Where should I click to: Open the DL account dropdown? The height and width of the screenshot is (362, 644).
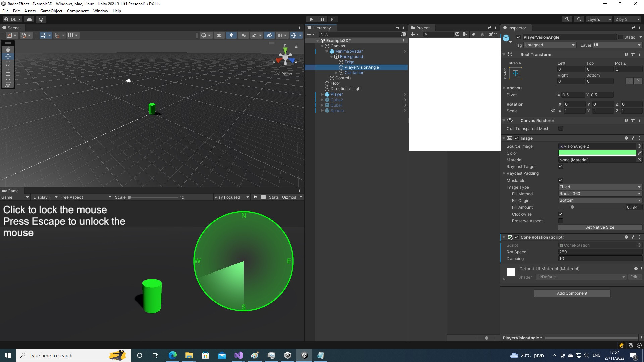tap(12, 19)
